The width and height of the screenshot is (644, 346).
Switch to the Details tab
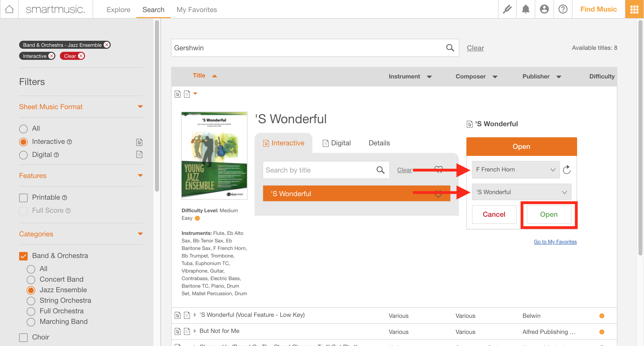[379, 143]
